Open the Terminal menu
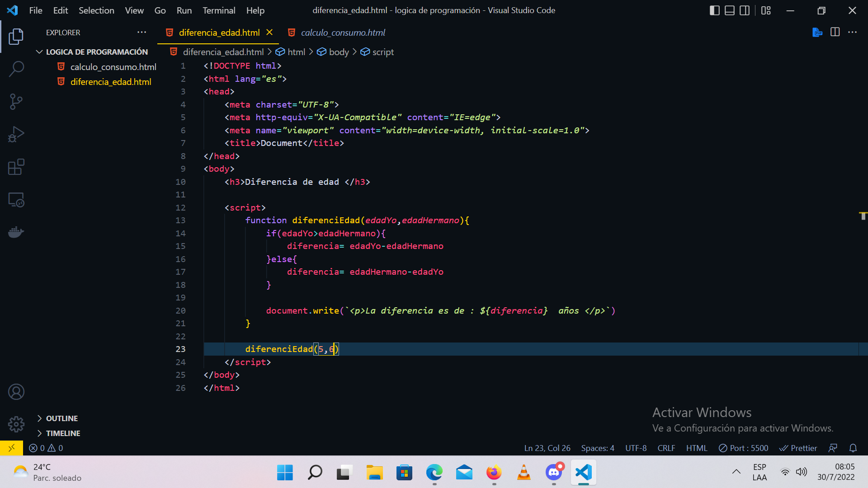The height and width of the screenshot is (488, 868). tap(219, 10)
